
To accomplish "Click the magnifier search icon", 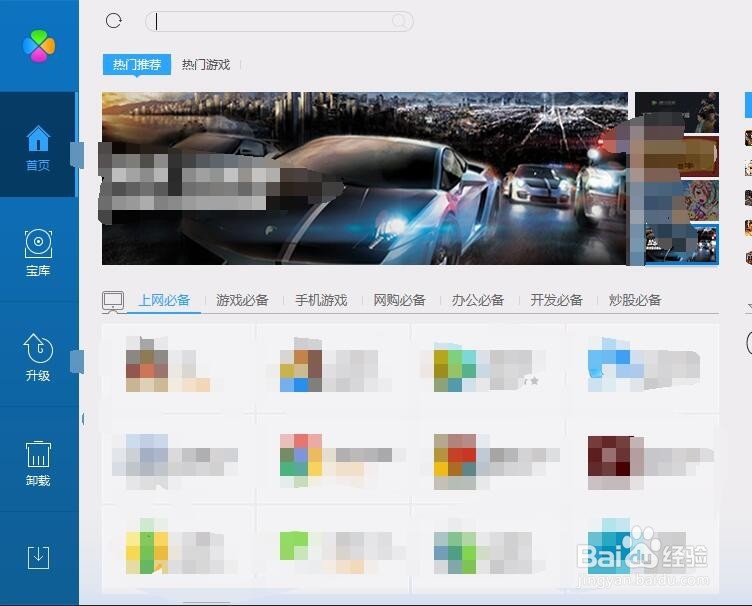I will pyautogui.click(x=399, y=21).
